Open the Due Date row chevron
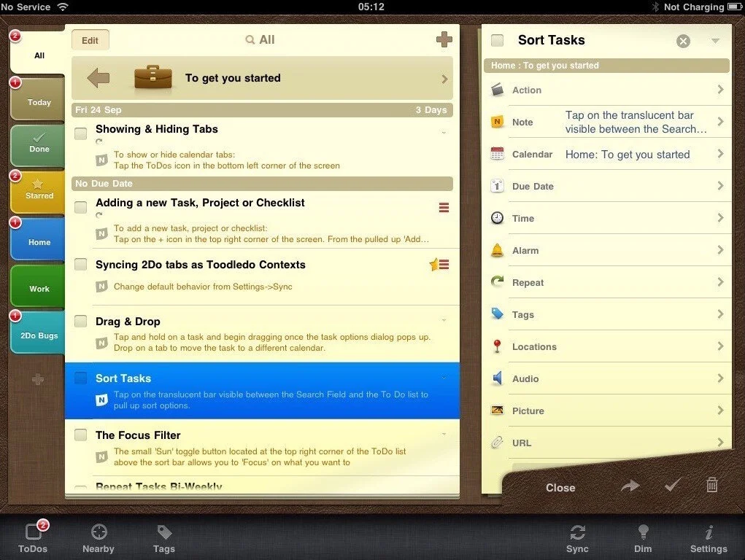This screenshot has height=560, width=745. pyautogui.click(x=720, y=186)
